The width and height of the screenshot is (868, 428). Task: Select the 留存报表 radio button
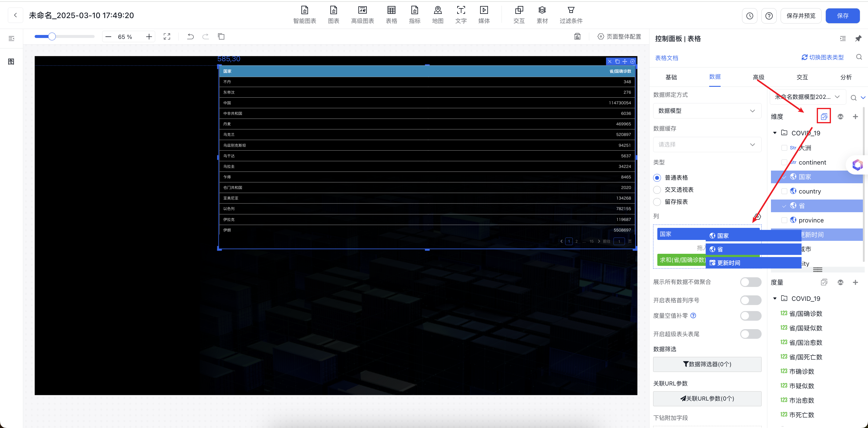(657, 202)
